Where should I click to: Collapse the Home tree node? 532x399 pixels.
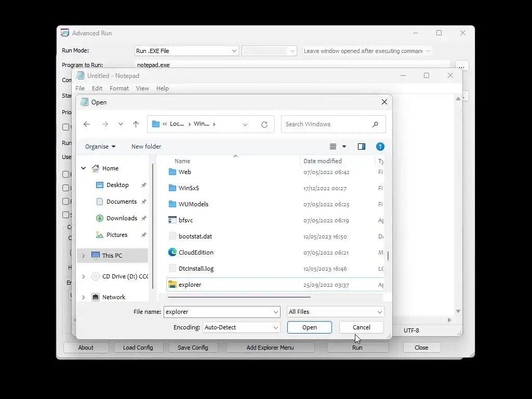click(84, 168)
